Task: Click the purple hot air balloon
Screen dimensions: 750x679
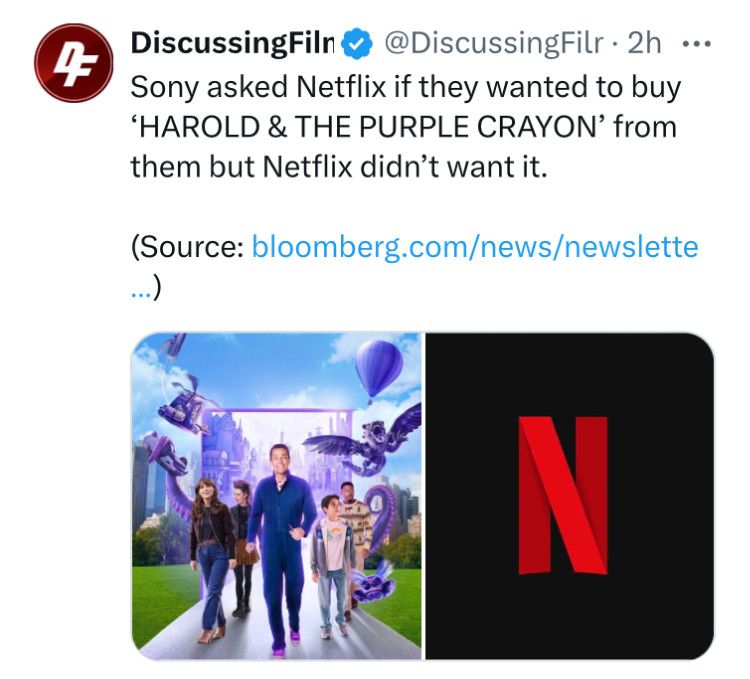Action: [379, 369]
